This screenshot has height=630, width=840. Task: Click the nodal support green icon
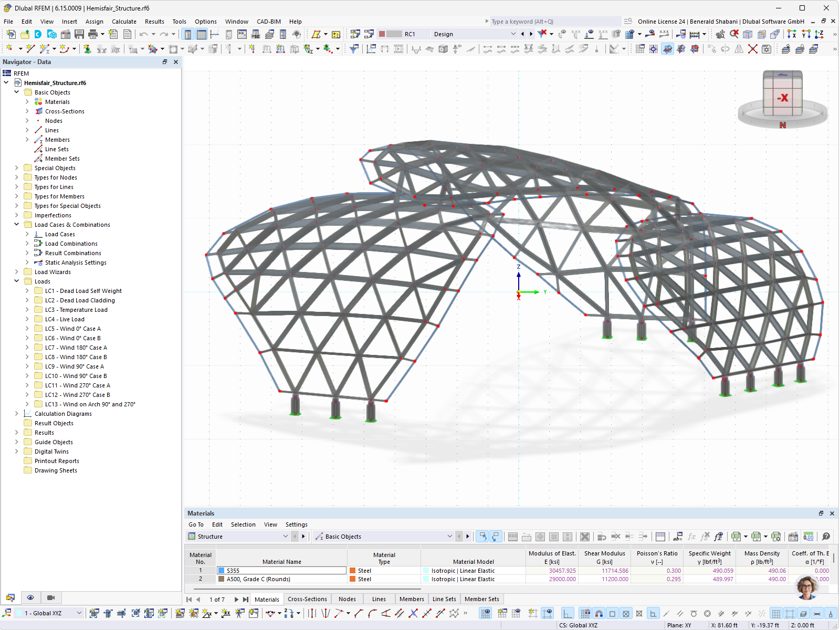(x=87, y=49)
